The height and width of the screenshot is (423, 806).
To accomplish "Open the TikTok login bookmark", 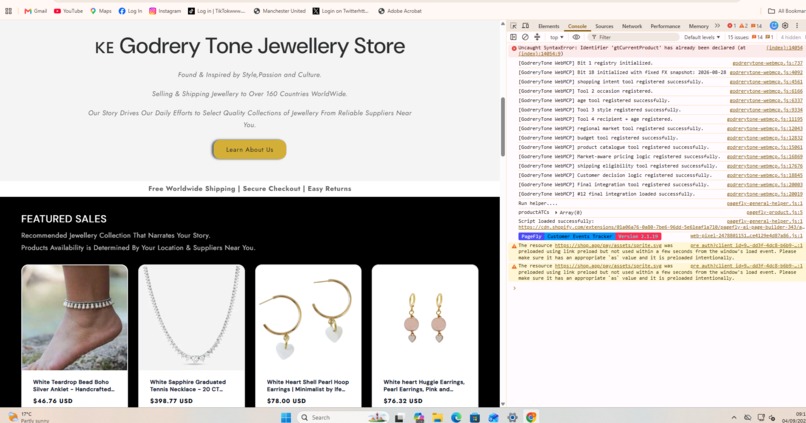I will click(216, 11).
